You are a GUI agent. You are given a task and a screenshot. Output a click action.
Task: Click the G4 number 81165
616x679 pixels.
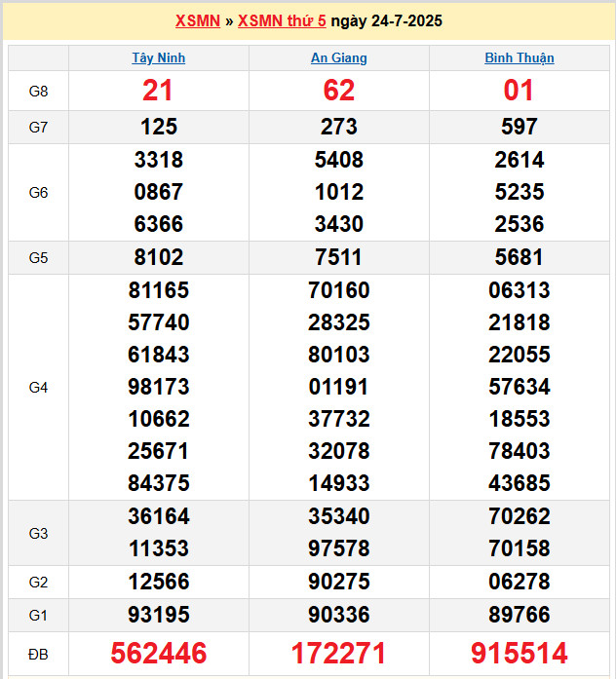click(x=159, y=290)
